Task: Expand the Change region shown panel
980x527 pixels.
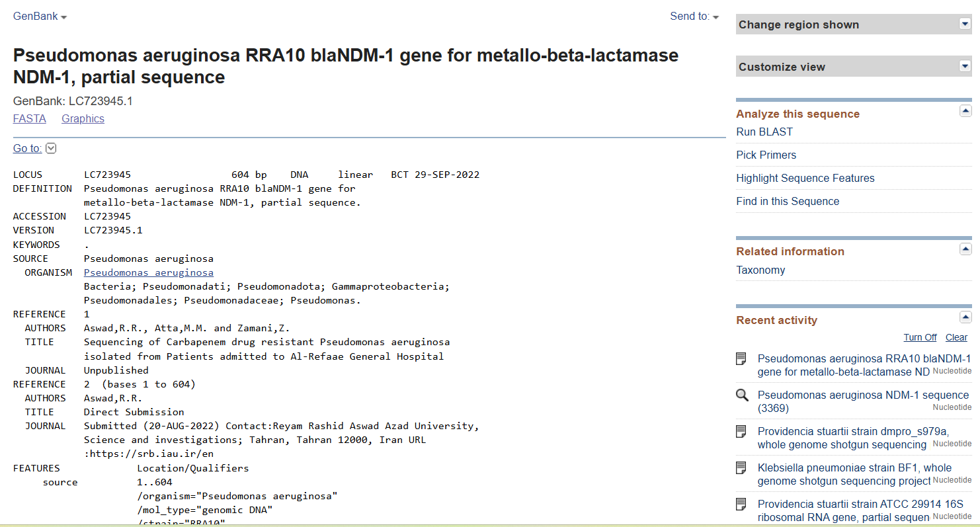Action: pos(964,24)
